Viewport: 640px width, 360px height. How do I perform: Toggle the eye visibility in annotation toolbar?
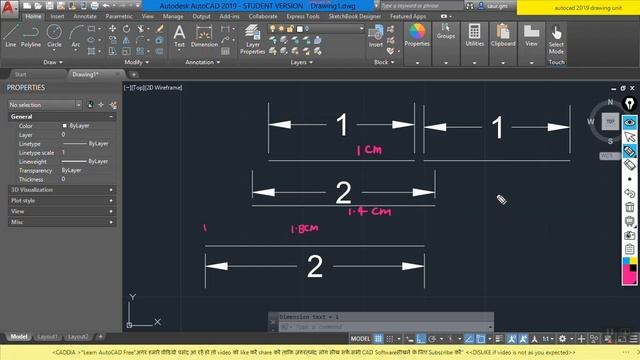tap(630, 122)
